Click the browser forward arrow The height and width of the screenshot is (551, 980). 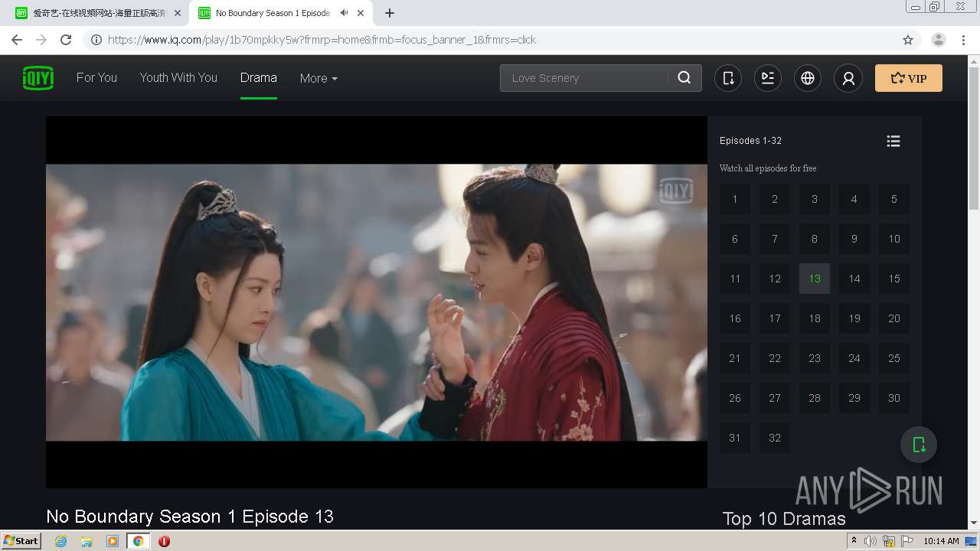[x=41, y=40]
